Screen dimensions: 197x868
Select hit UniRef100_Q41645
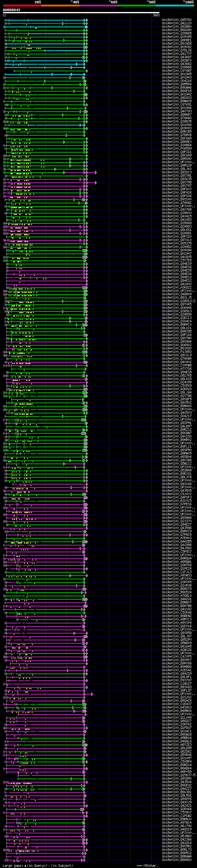click(177, 647)
